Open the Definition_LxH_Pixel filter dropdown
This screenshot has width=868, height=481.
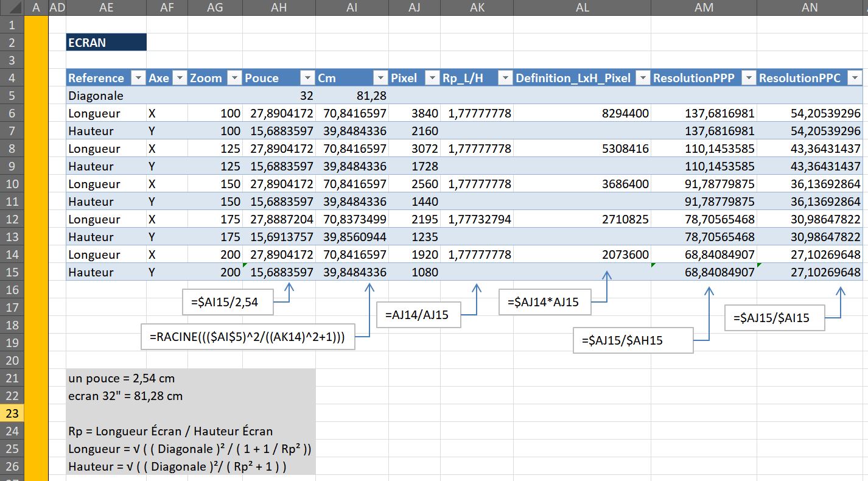pyautogui.click(x=642, y=78)
